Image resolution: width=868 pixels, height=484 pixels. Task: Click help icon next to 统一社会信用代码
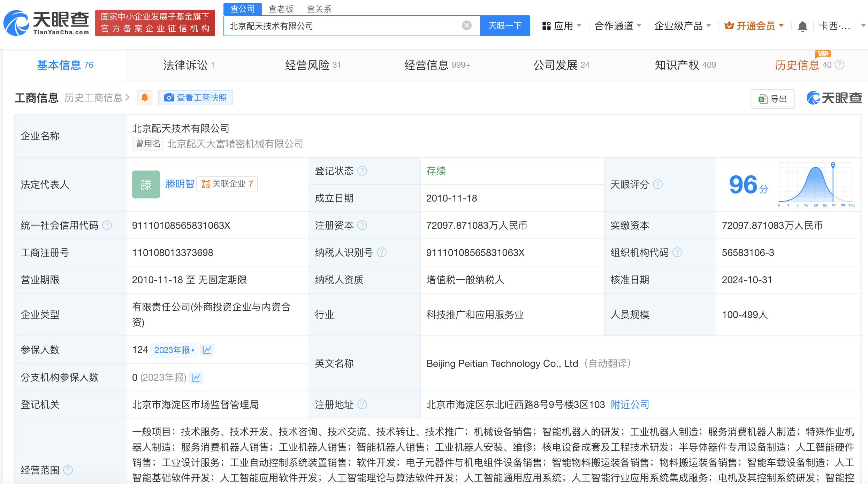pyautogui.click(x=107, y=226)
